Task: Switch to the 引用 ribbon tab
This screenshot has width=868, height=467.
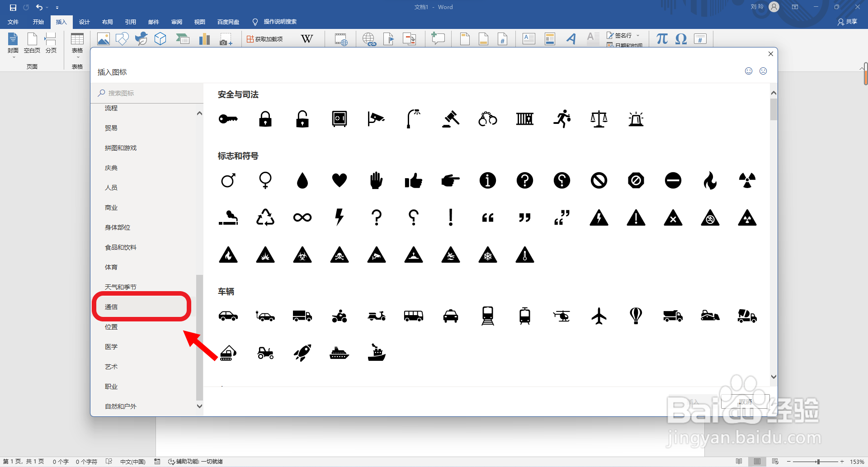Action: pyautogui.click(x=131, y=22)
